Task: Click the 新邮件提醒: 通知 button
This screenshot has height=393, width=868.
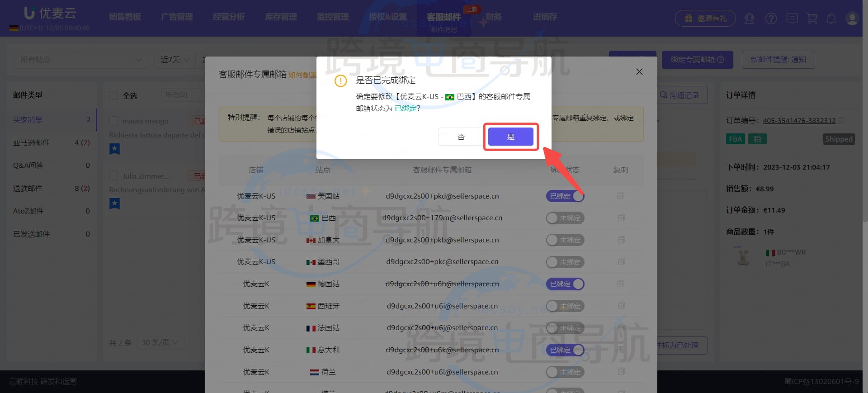Action: (x=778, y=60)
